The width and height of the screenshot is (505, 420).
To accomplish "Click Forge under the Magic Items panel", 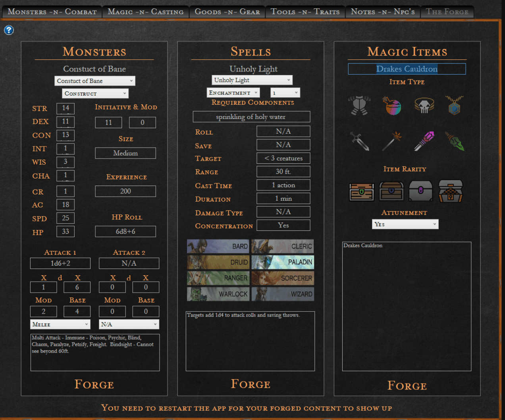I will [x=407, y=385].
